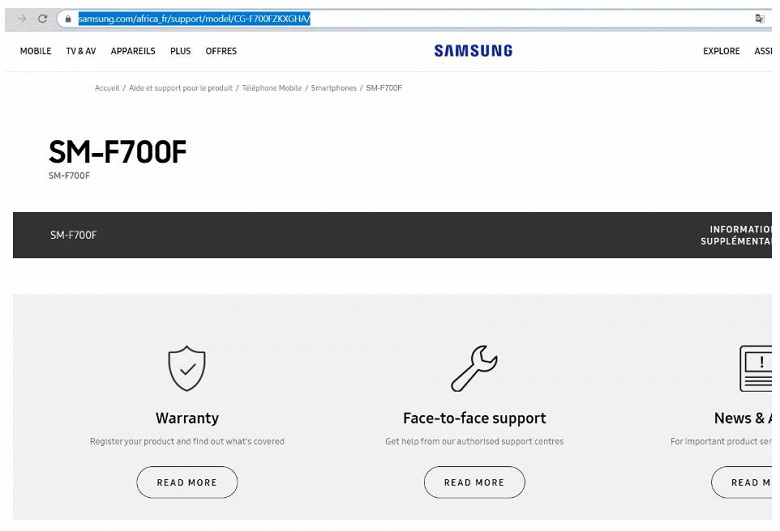Click Read More under Face-to-face support
Viewport: 780px width, 531px height.
474,482
